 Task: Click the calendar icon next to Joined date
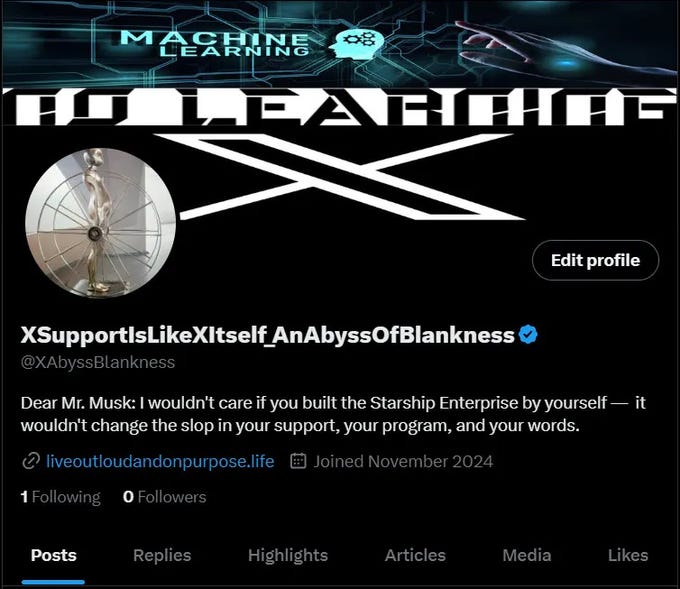[298, 461]
